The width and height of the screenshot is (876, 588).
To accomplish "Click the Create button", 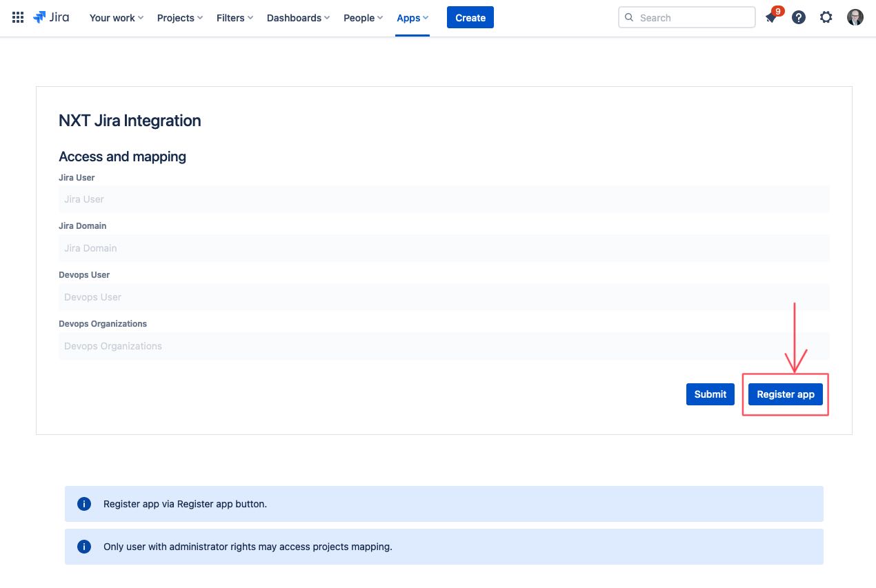I will 470,18.
